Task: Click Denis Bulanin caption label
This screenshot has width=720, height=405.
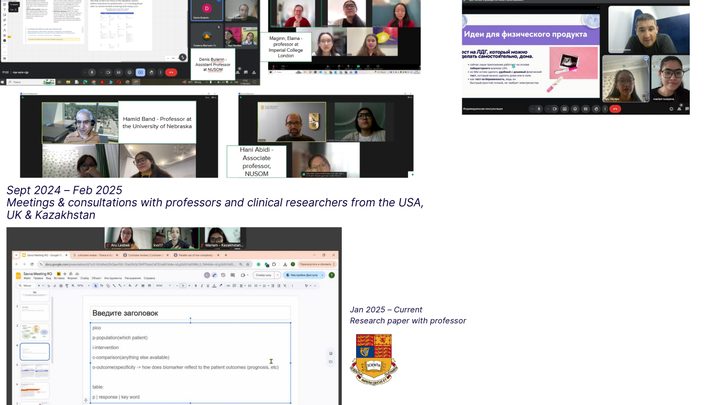Action: 213,64
